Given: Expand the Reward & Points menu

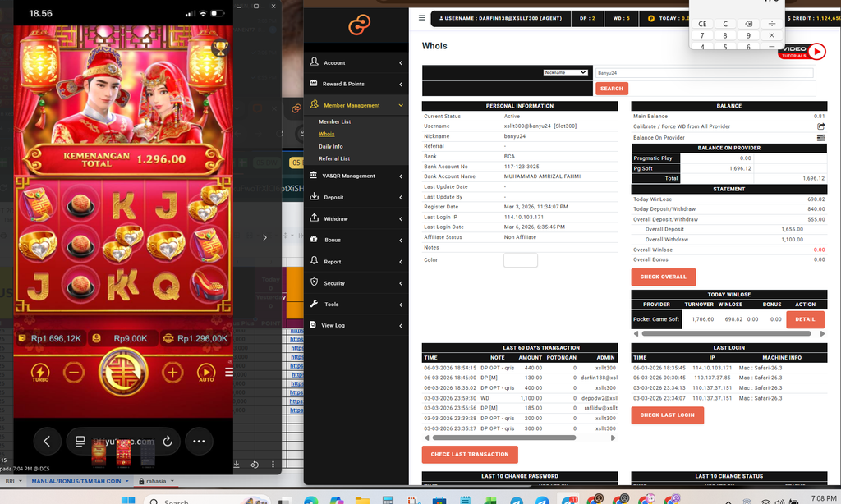Looking at the screenshot, I should click(356, 84).
